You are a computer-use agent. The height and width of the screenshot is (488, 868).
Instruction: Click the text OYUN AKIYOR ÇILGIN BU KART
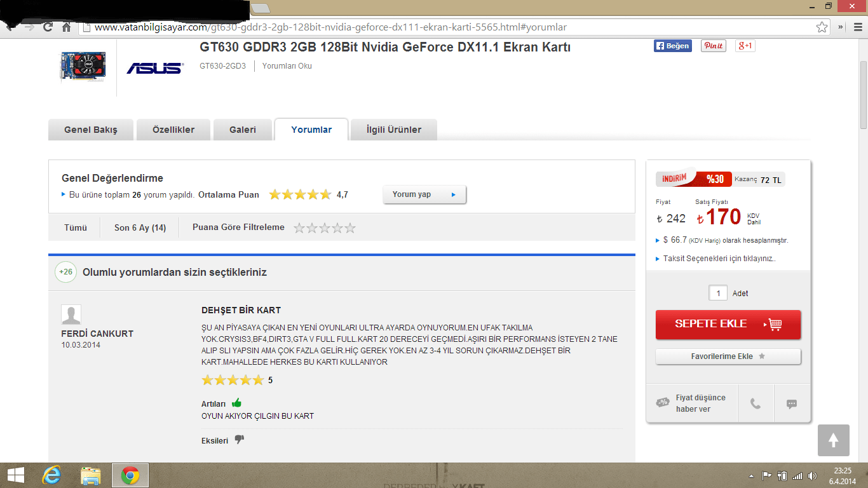click(x=258, y=416)
